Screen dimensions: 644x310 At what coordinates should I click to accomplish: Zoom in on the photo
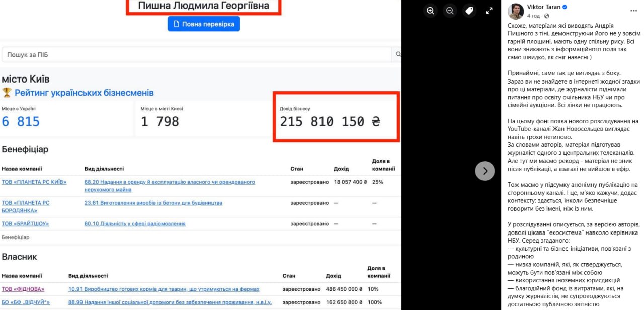click(x=430, y=11)
